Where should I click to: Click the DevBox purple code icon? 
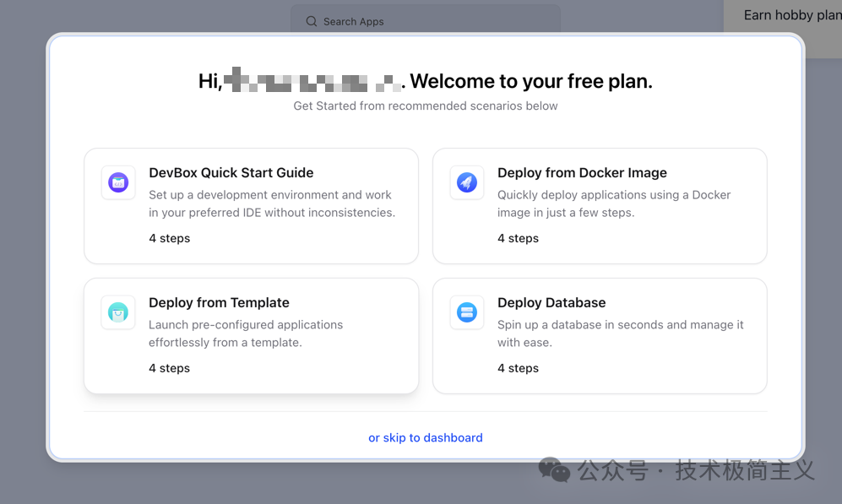pos(118,182)
